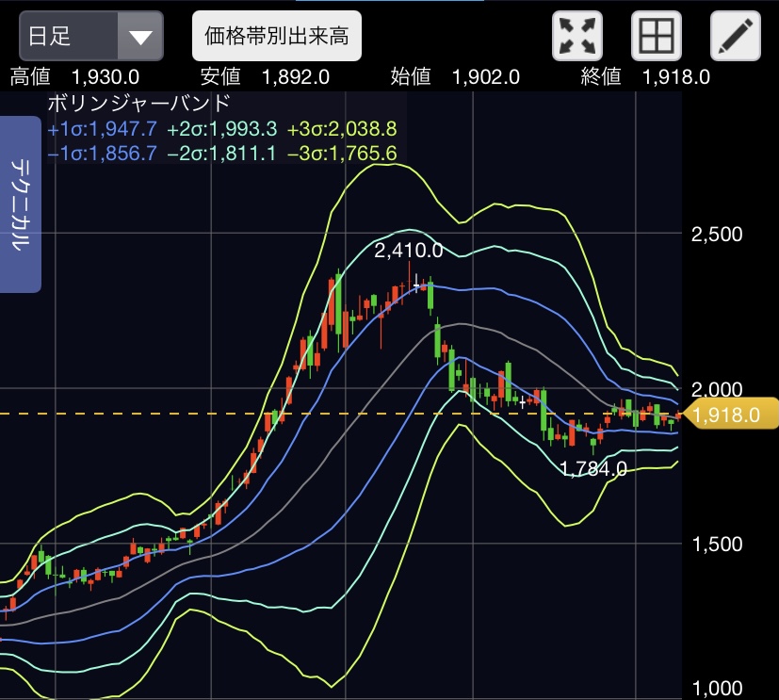Click the −2σ:1,811.1 value
The image size is (779, 700).
(x=221, y=153)
